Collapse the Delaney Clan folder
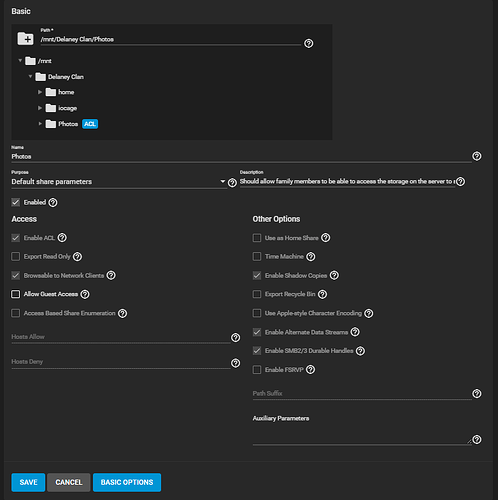This screenshot has height=500, width=498. 30,77
